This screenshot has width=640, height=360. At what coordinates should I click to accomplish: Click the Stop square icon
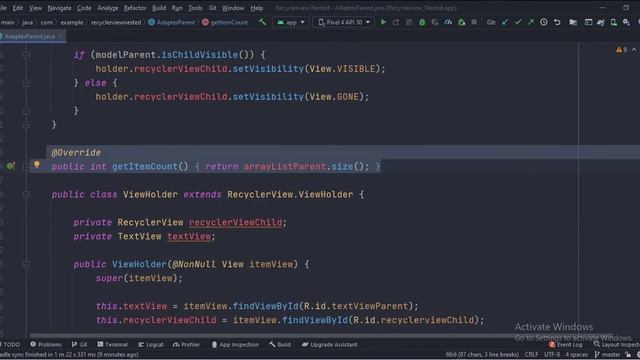point(474,22)
